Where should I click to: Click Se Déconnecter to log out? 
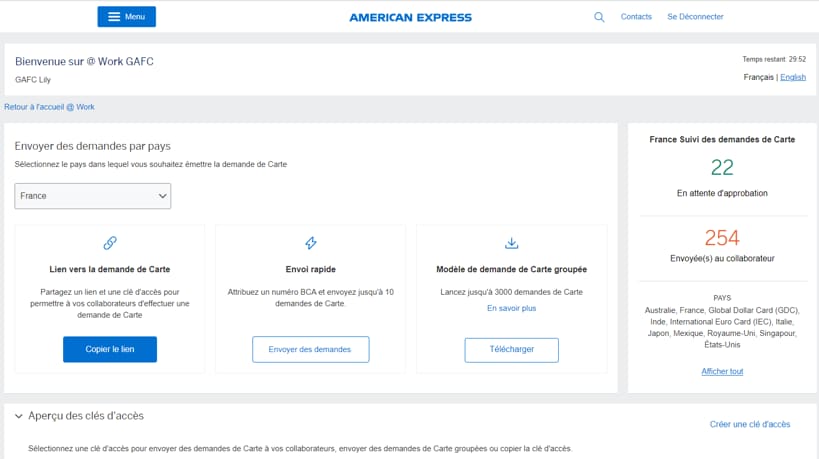pos(695,17)
